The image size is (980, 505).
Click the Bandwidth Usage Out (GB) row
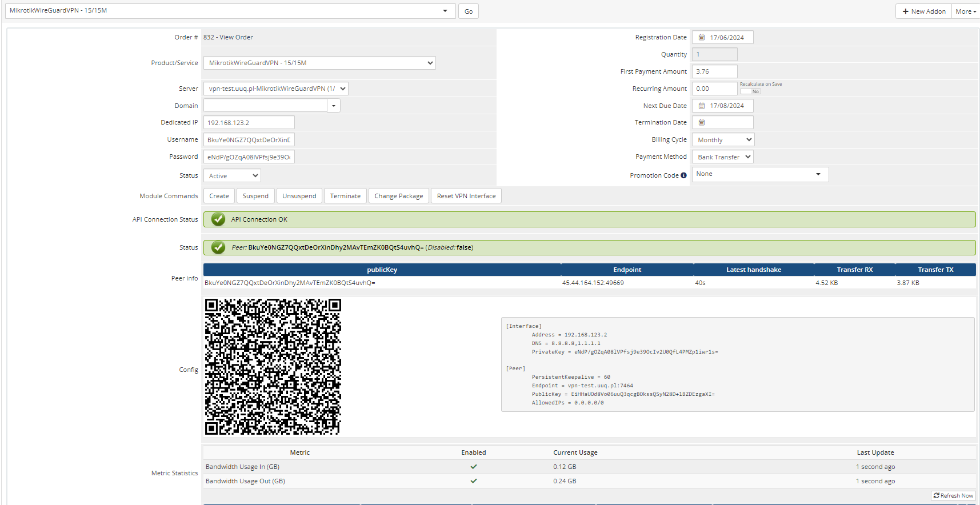click(589, 481)
